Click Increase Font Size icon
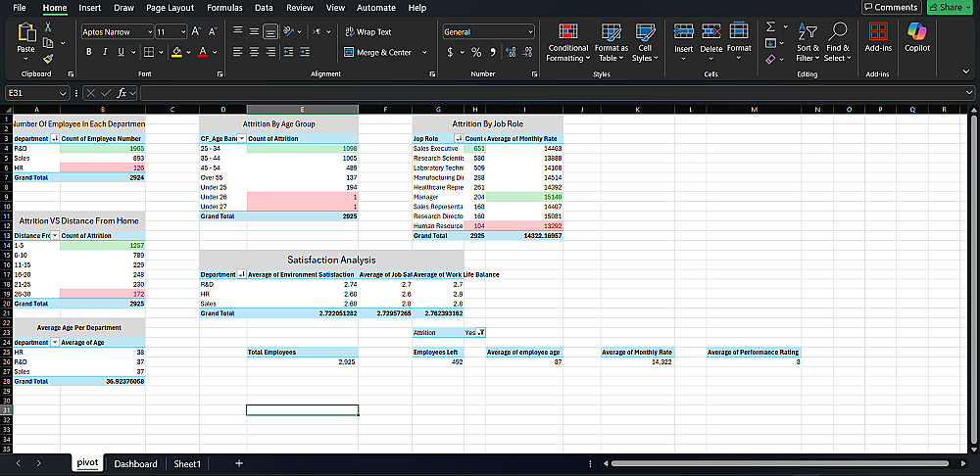Viewport: 980px width, 476px height. click(x=197, y=32)
